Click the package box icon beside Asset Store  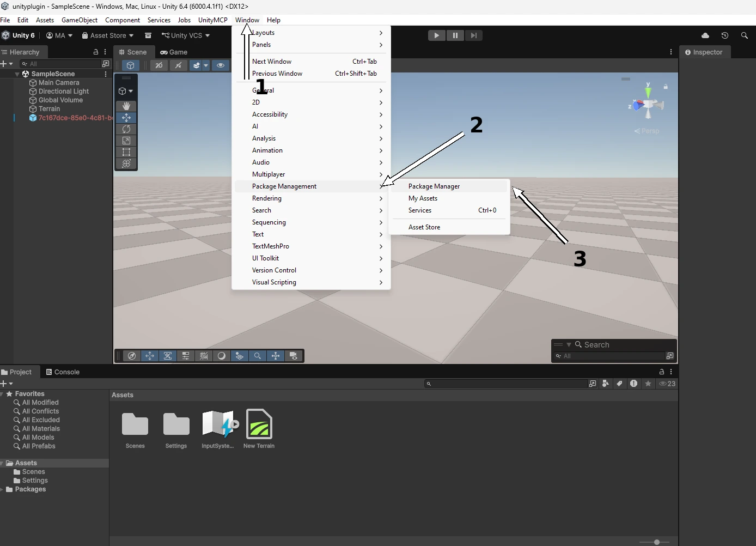pos(148,35)
